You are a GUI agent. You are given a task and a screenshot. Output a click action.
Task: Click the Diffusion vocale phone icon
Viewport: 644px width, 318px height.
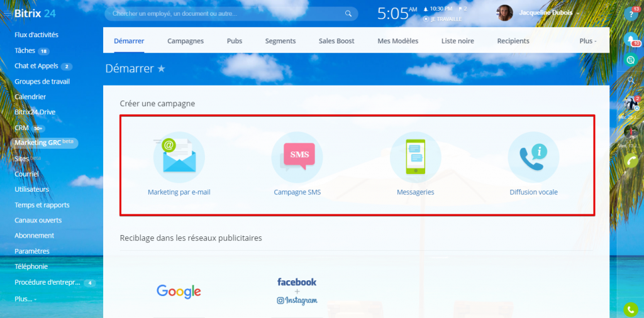(533, 156)
